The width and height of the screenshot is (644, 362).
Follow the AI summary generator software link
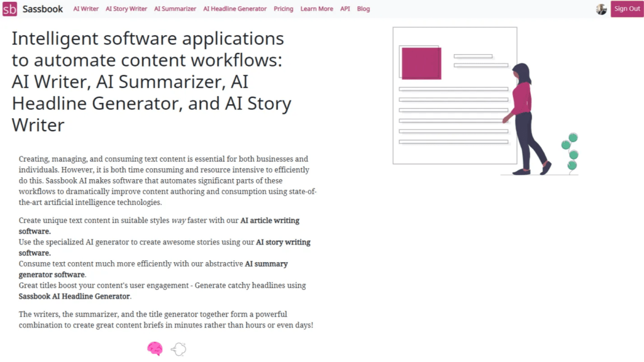click(x=153, y=269)
